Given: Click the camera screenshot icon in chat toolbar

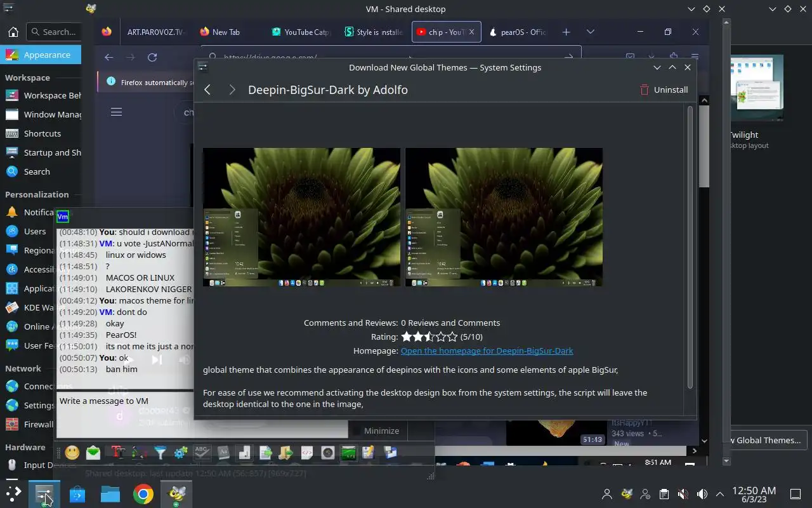Looking at the screenshot, I should 327,453.
